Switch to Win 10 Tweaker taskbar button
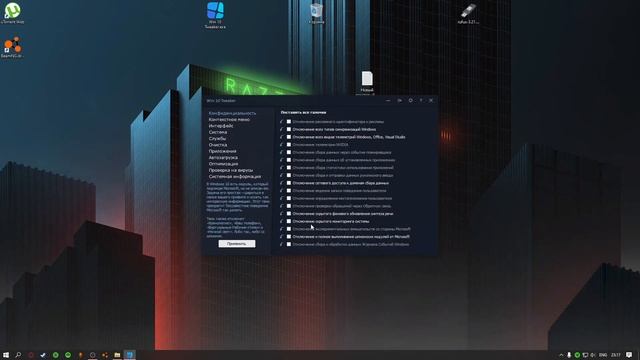Viewport: 640px width, 360px height. click(129, 355)
